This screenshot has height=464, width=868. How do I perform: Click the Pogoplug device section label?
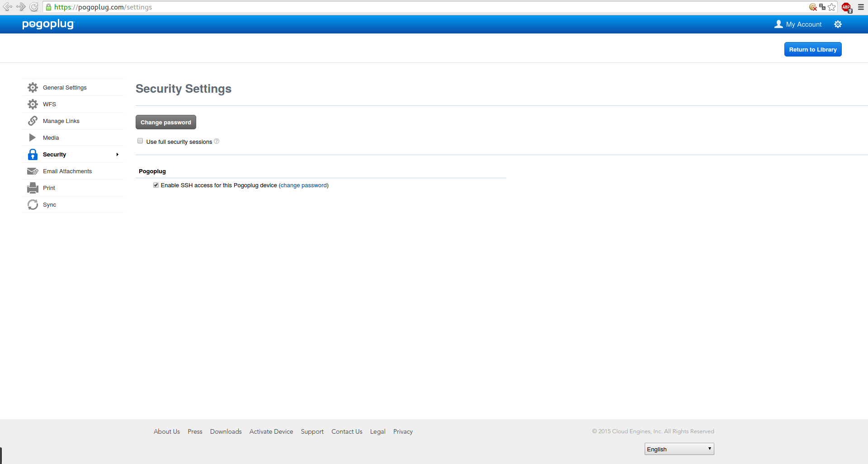(152, 171)
